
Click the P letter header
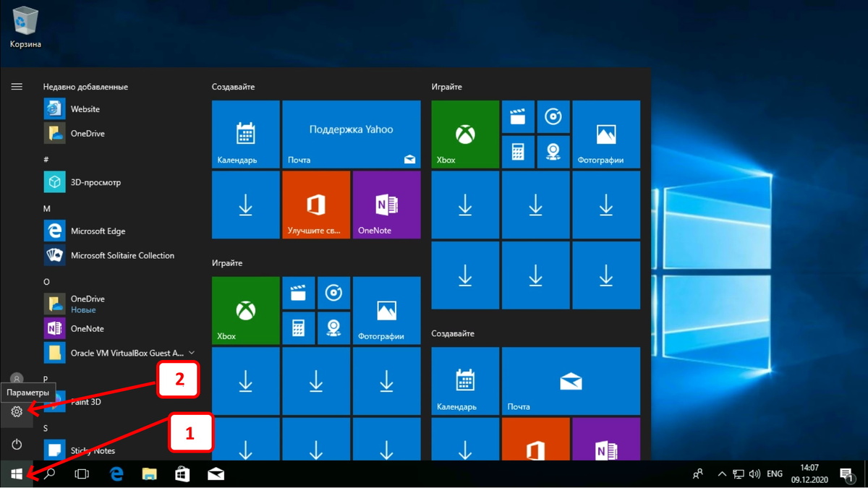pyautogui.click(x=46, y=379)
